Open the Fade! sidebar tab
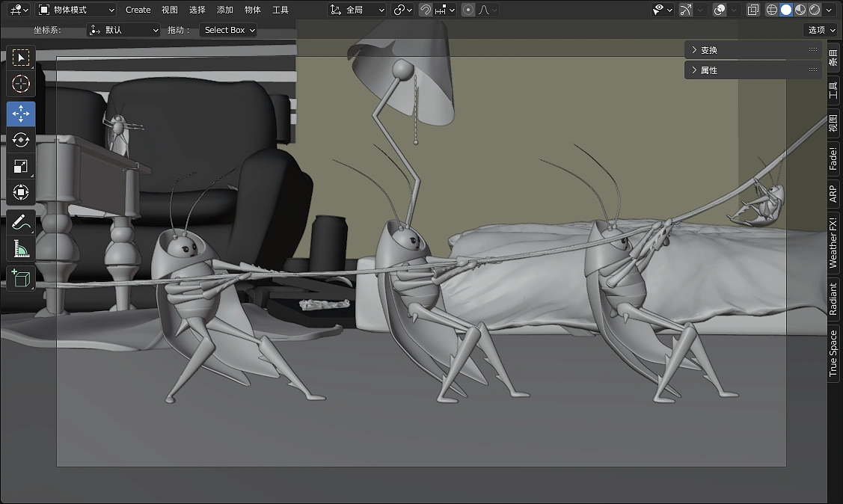Screen dimensions: 843x504 833,159
